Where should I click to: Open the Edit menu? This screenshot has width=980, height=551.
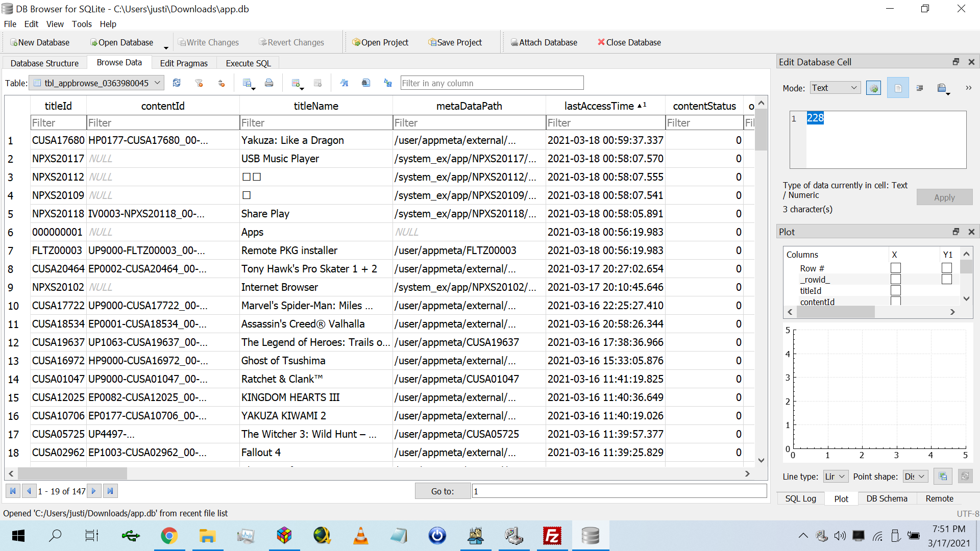coord(31,24)
